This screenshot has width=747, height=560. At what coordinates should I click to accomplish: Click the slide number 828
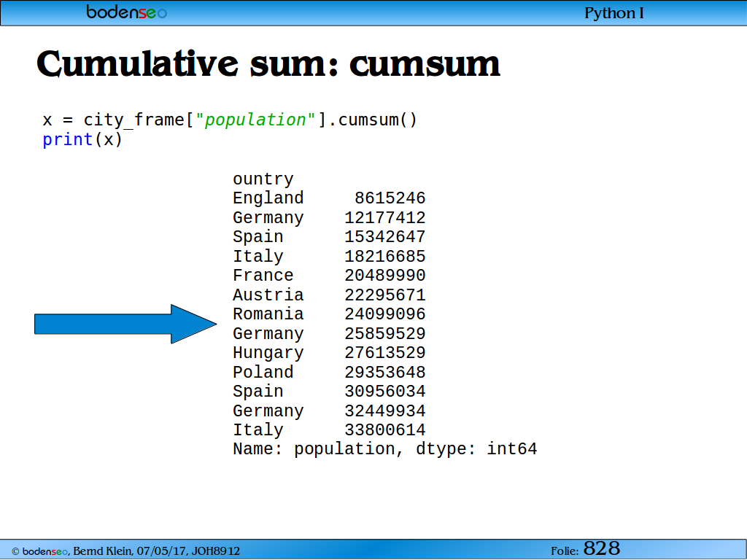(x=602, y=548)
